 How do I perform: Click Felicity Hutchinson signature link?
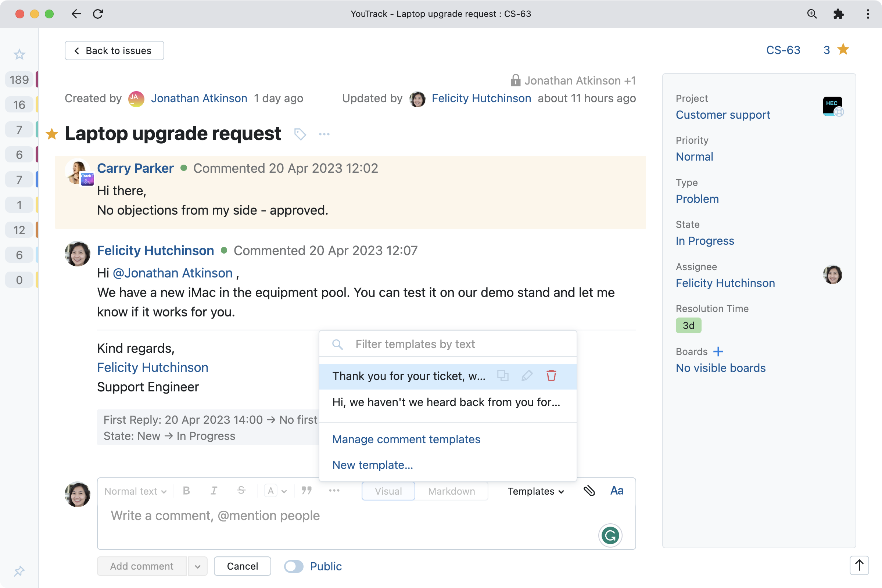tap(153, 367)
